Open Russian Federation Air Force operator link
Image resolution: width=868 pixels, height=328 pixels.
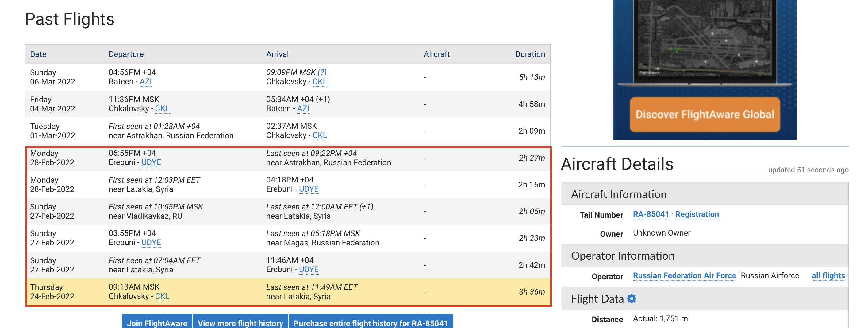(x=684, y=276)
